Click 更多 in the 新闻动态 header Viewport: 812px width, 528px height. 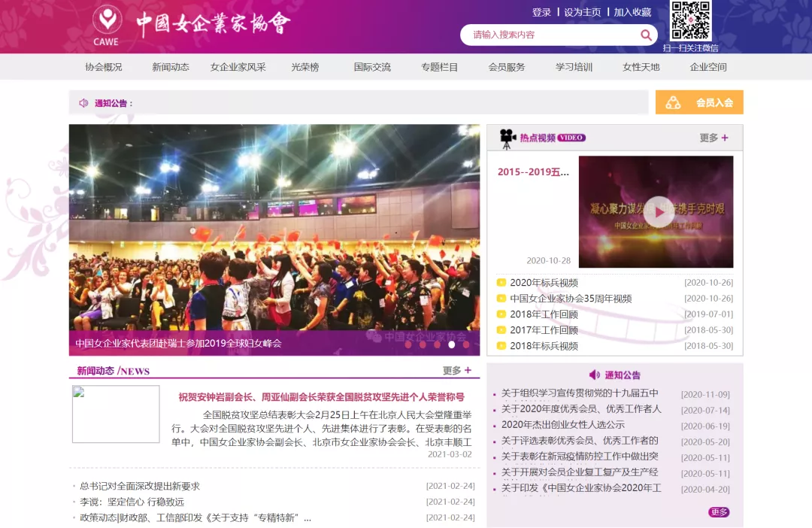[x=452, y=370]
